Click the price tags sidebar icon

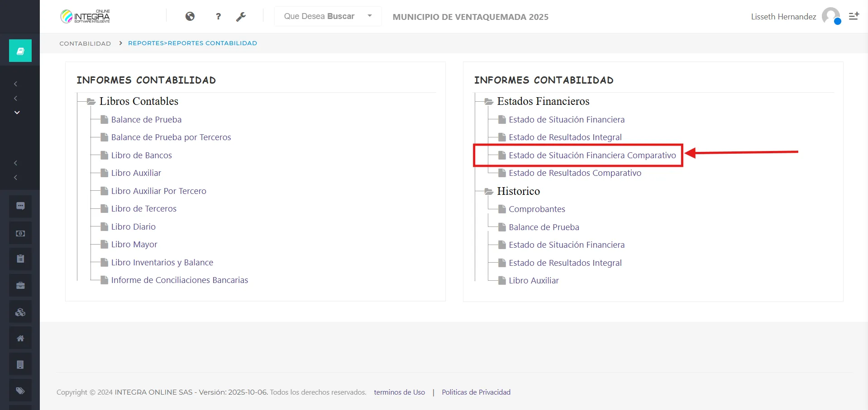20,391
